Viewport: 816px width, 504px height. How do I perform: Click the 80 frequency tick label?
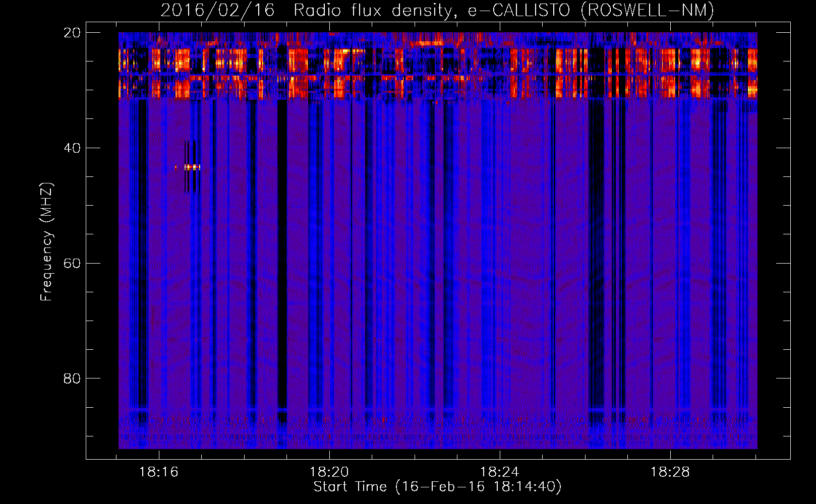[72, 379]
